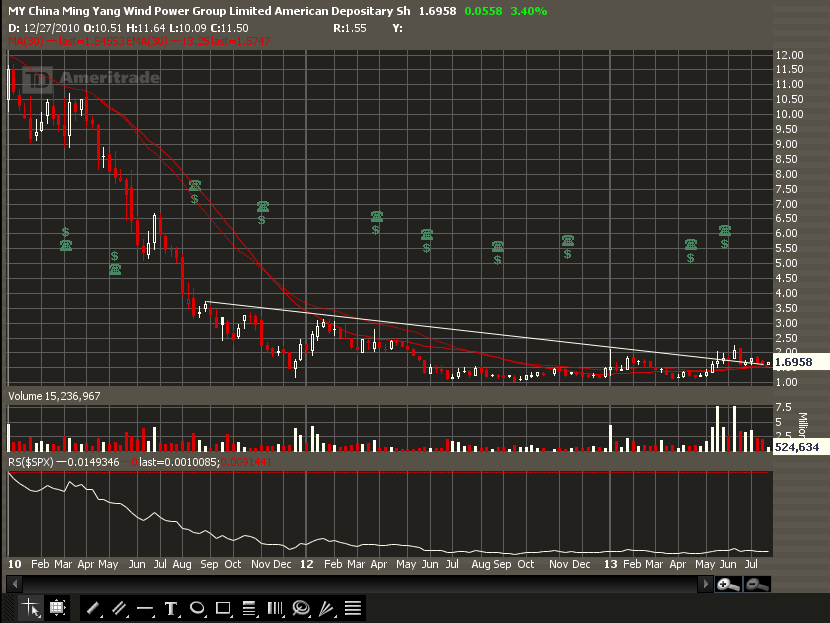Click the phone marker above the first Mar label
This screenshot has height=623, width=830.
click(66, 245)
